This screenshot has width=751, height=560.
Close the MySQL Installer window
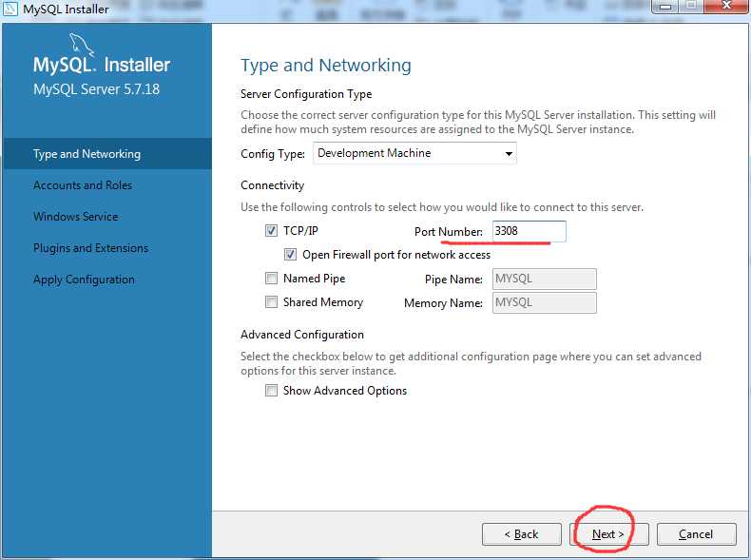[x=727, y=6]
